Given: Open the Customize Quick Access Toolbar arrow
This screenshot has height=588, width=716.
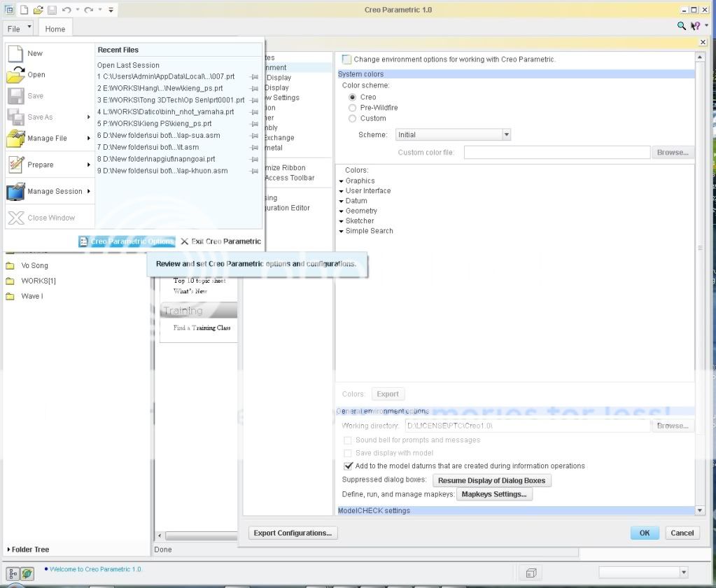Looking at the screenshot, I should [x=111, y=10].
